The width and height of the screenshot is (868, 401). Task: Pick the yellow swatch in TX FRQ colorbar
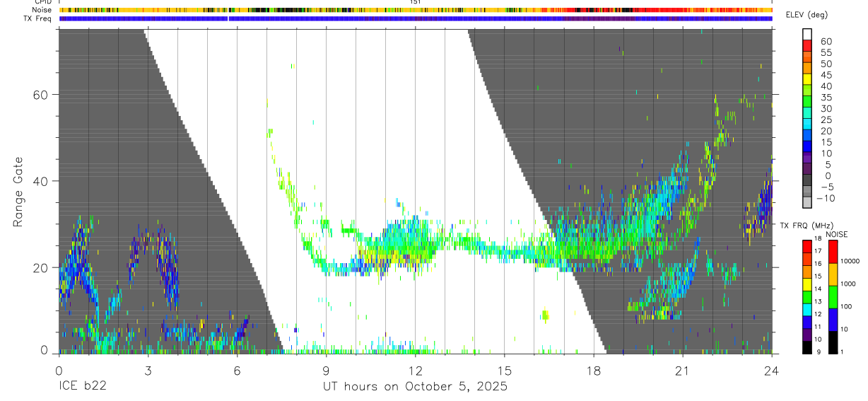(807, 284)
